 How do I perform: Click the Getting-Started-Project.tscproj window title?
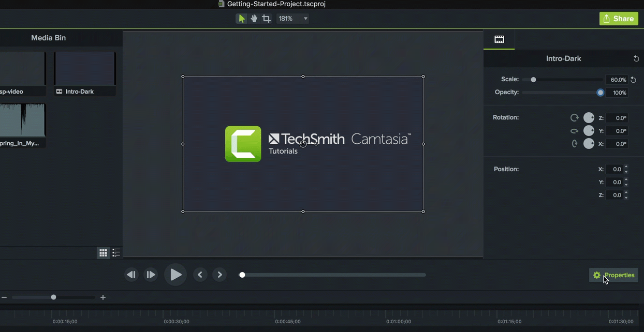tap(276, 4)
